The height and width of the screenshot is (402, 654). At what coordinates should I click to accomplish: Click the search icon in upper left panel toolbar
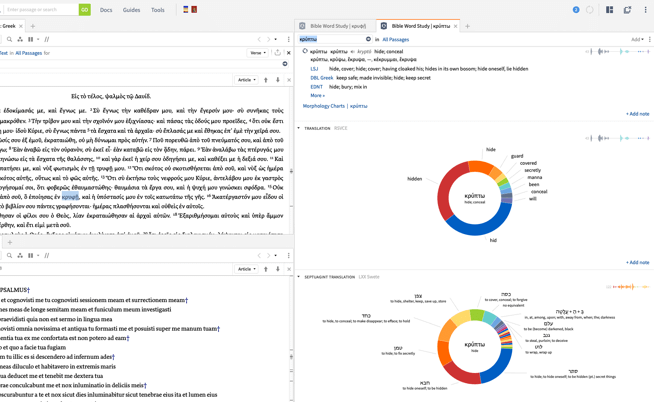point(9,39)
